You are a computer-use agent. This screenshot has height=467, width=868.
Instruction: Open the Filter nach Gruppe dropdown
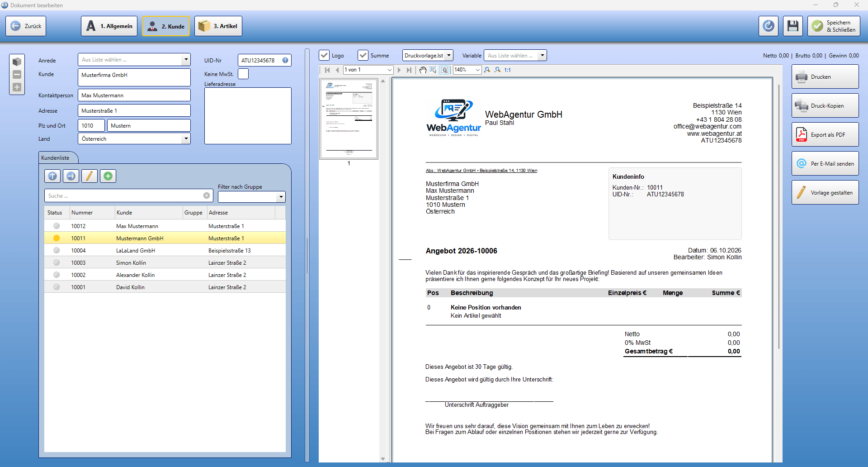tap(281, 197)
